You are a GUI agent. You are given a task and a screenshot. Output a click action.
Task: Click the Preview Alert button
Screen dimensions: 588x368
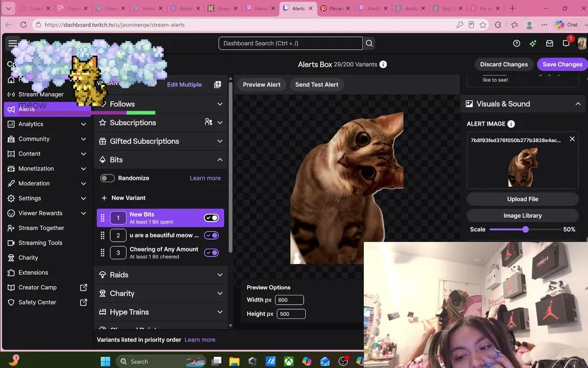pyautogui.click(x=261, y=84)
